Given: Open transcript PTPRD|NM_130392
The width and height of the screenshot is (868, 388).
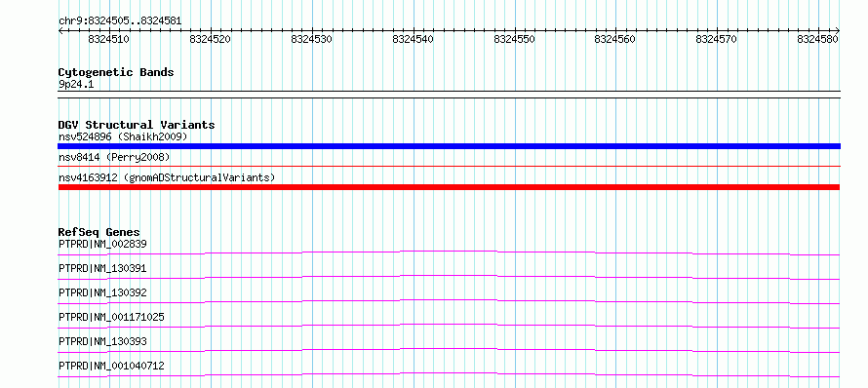Looking at the screenshot, I should [102, 292].
